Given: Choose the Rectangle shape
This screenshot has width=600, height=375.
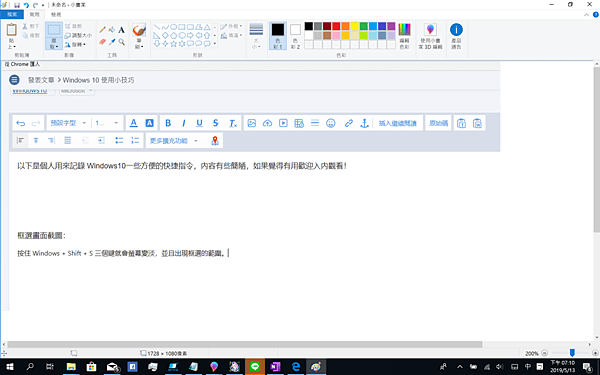Looking at the screenshot, I should (182, 27).
